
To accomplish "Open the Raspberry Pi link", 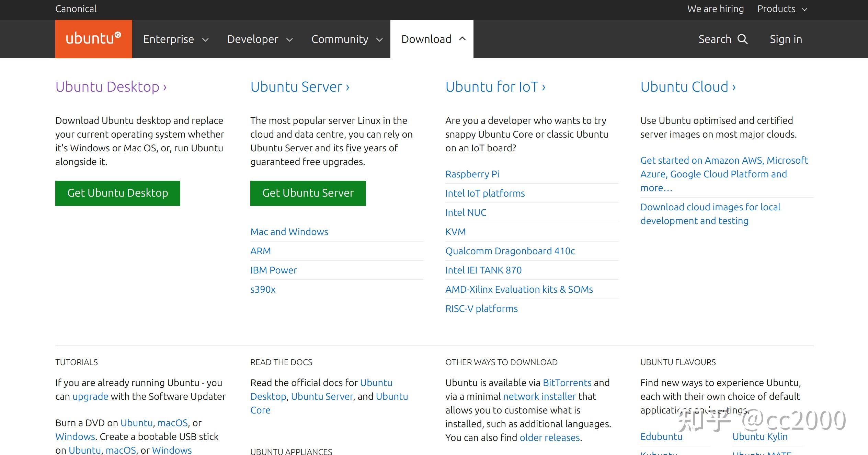I will (472, 174).
